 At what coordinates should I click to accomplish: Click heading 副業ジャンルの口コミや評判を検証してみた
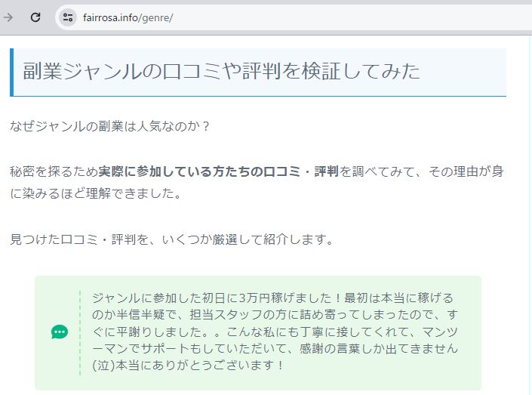(x=222, y=71)
